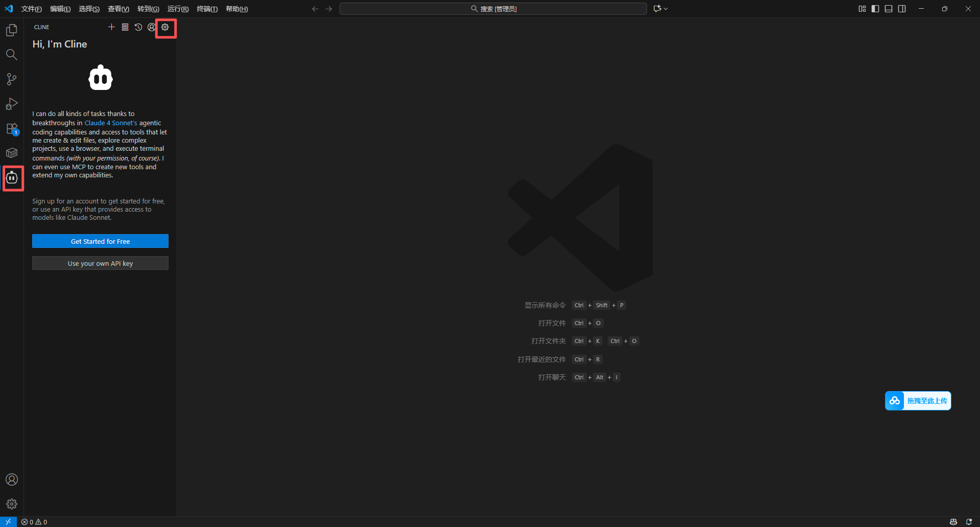The image size is (980, 527).
Task: Toggle the bottom panel
Action: tap(889, 9)
